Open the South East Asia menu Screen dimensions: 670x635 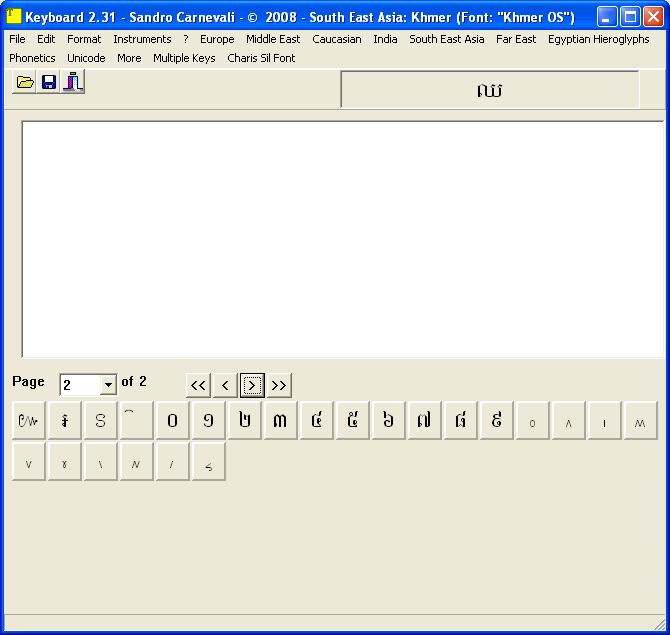point(447,39)
